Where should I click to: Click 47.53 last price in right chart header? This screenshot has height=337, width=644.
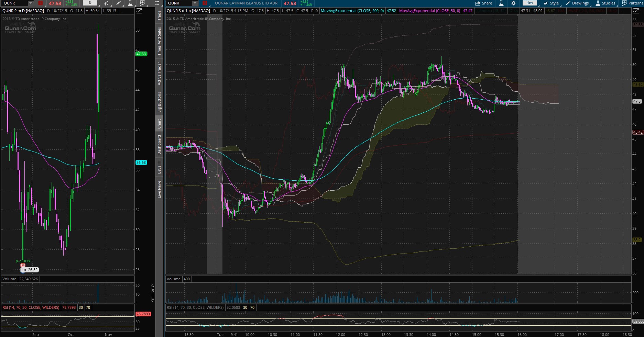[290, 3]
